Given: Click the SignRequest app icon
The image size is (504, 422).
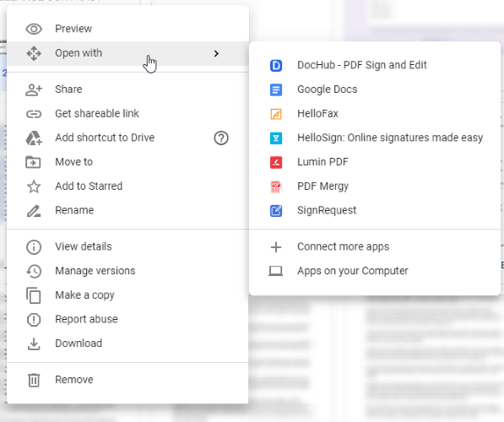Looking at the screenshot, I should (x=276, y=211).
